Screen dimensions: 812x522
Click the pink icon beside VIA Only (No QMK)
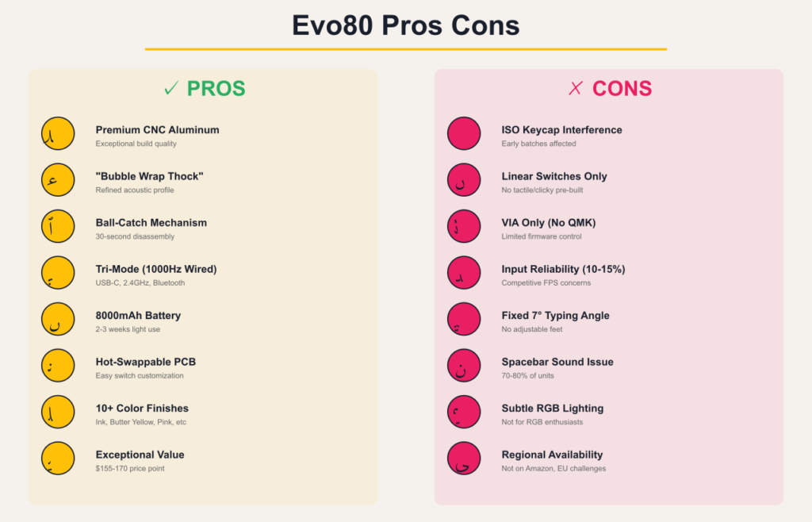[464, 227]
